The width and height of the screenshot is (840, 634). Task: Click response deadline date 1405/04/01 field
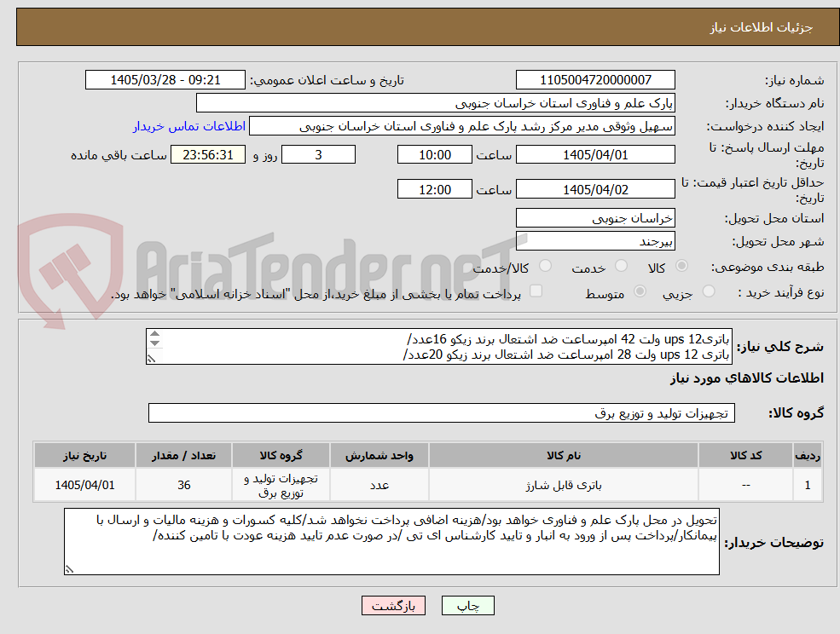tap(595, 155)
